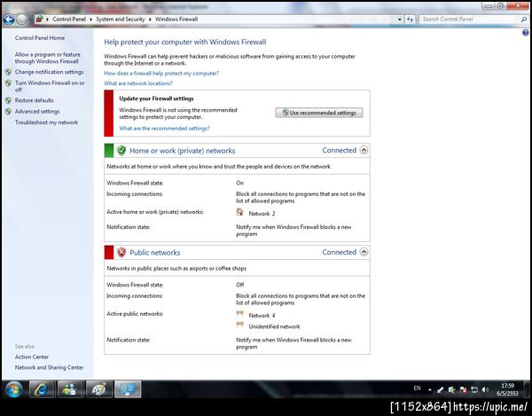Screen dimensions: 532x416
Task: Click the network tray icon
Action: tap(474, 390)
